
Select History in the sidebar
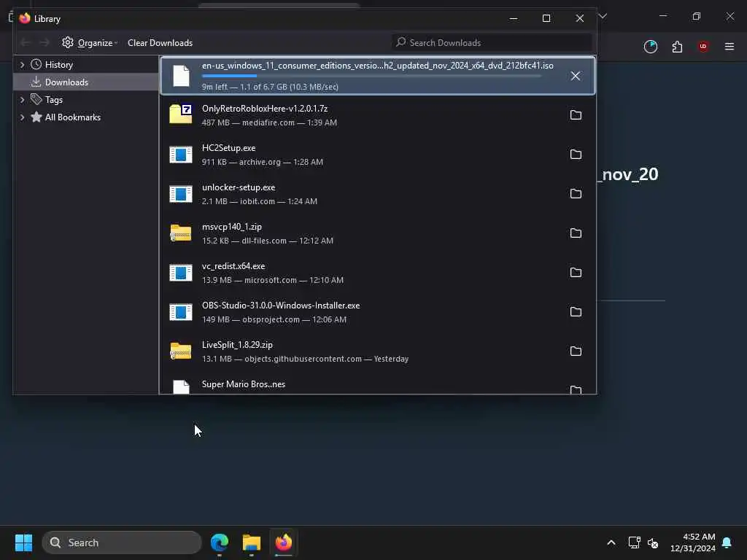pos(58,65)
